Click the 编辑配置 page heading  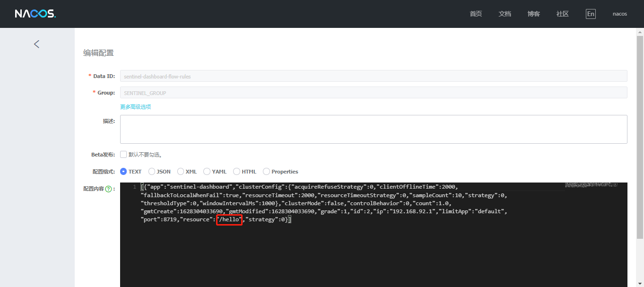(98, 53)
